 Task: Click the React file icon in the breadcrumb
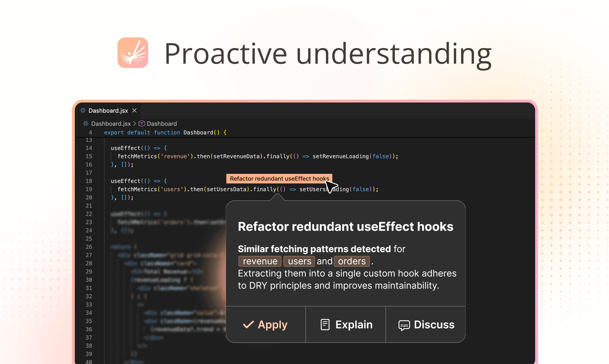click(x=86, y=123)
